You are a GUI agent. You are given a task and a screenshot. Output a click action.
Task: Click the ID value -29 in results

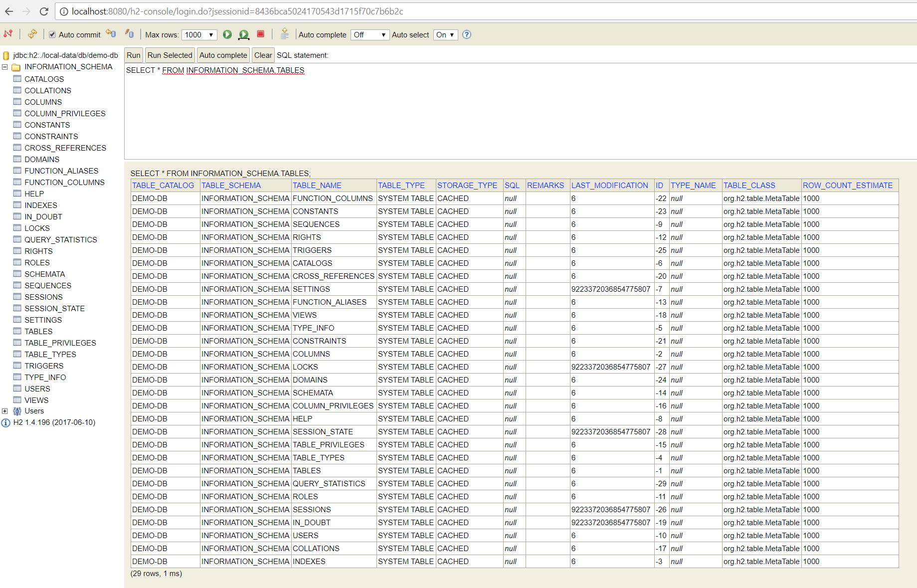(x=661, y=483)
